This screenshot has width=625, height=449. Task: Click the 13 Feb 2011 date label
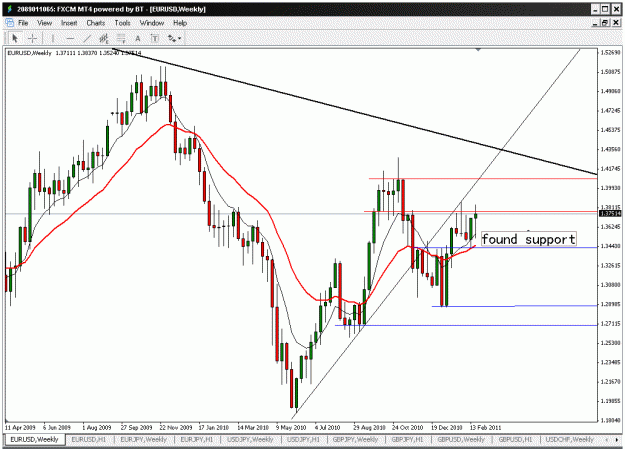click(x=485, y=427)
